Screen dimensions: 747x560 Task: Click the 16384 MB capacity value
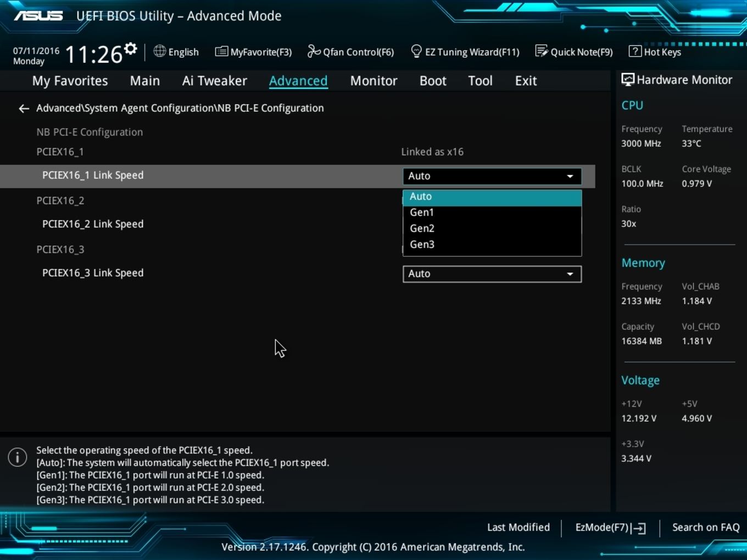(x=642, y=341)
